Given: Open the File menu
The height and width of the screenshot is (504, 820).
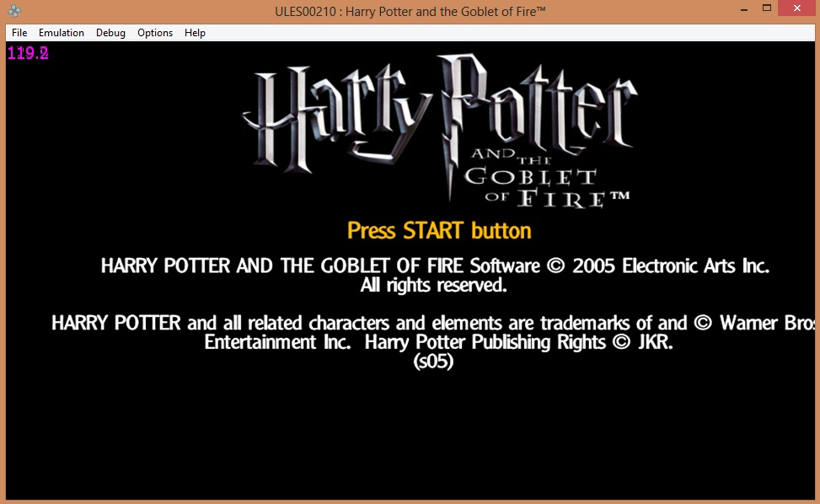Looking at the screenshot, I should point(19,33).
